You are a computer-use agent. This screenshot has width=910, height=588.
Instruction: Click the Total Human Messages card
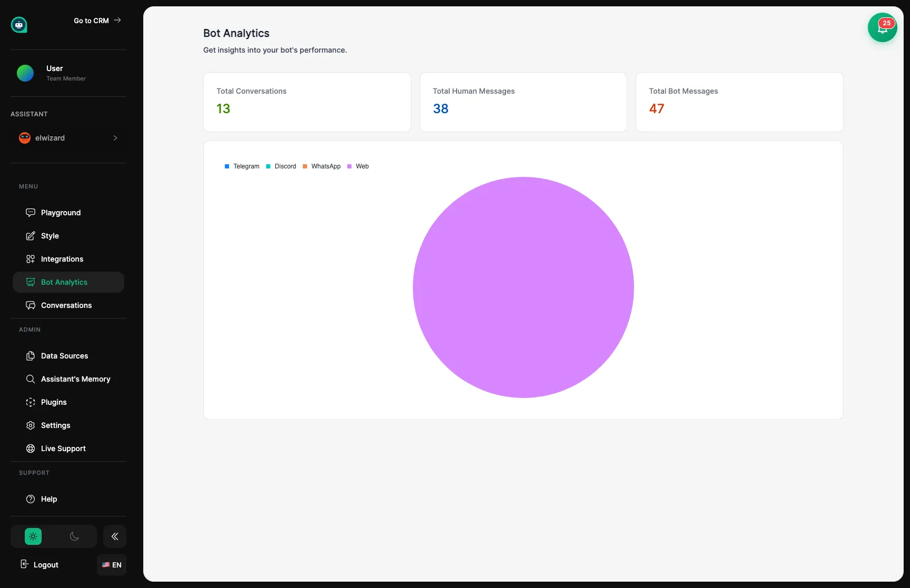(523, 102)
